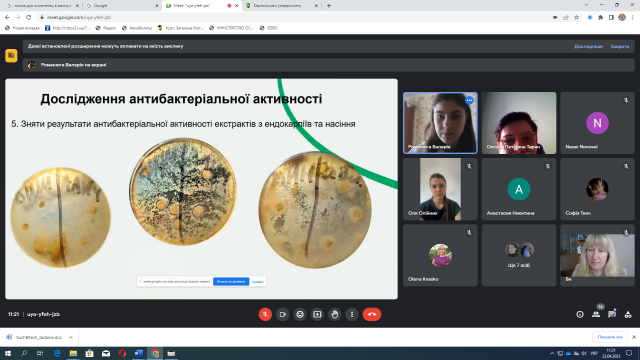
Task: Open the Word app from the taskbar
Action: [138, 353]
